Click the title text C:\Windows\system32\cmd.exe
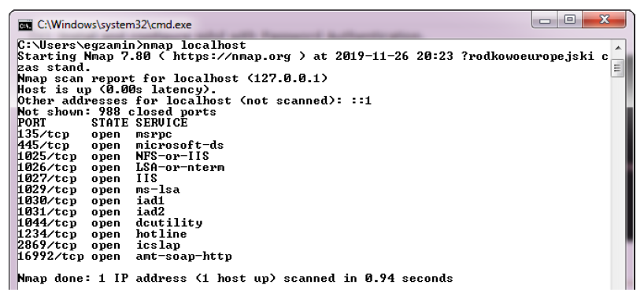The image size is (644, 296). pos(115,25)
